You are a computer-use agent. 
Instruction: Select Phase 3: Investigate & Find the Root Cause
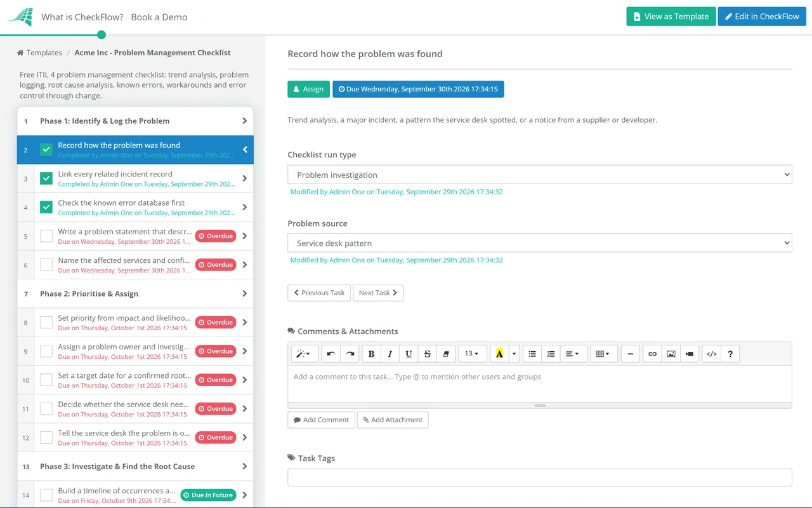[x=135, y=466]
